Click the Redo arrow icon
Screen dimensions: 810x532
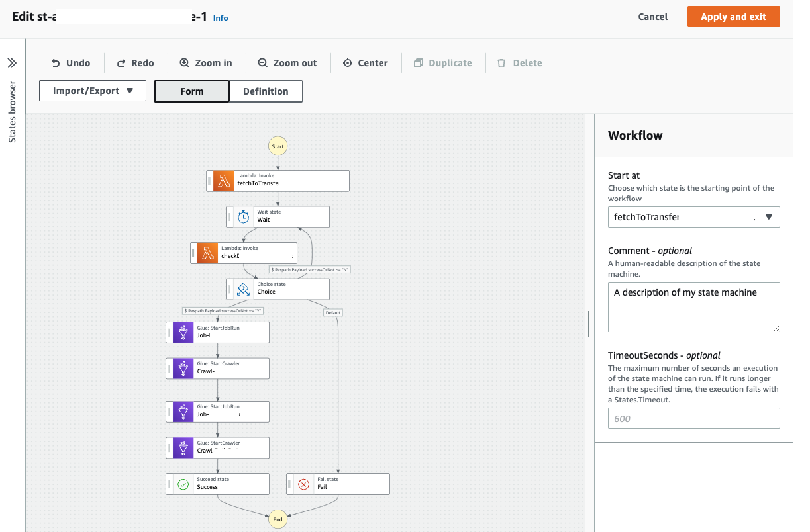(121, 63)
